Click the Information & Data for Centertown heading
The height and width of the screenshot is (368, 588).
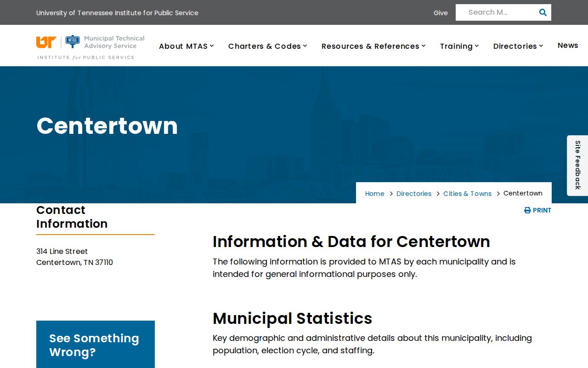click(x=351, y=241)
